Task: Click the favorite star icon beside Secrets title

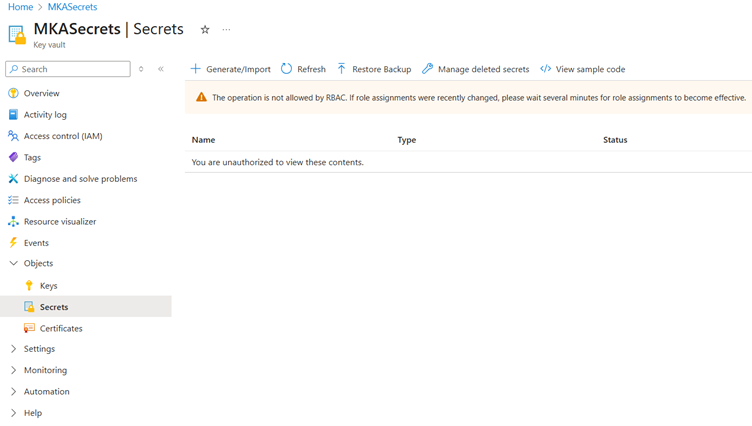Action: click(205, 30)
